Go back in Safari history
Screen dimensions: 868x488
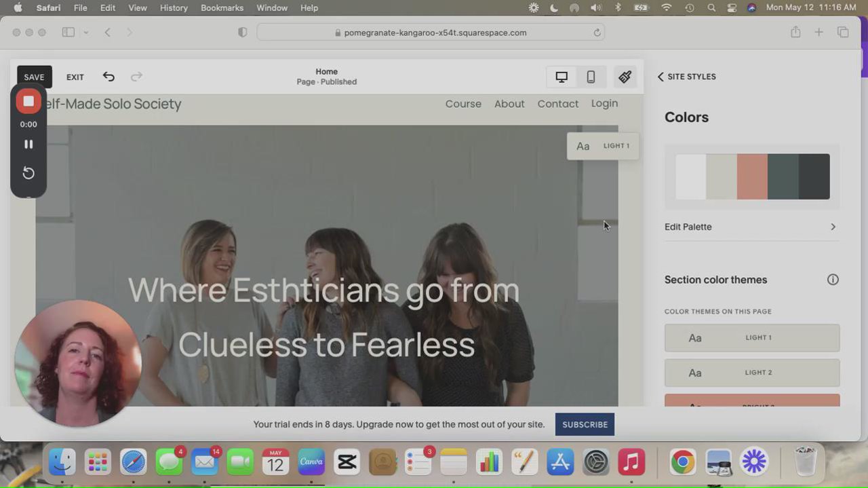(107, 33)
